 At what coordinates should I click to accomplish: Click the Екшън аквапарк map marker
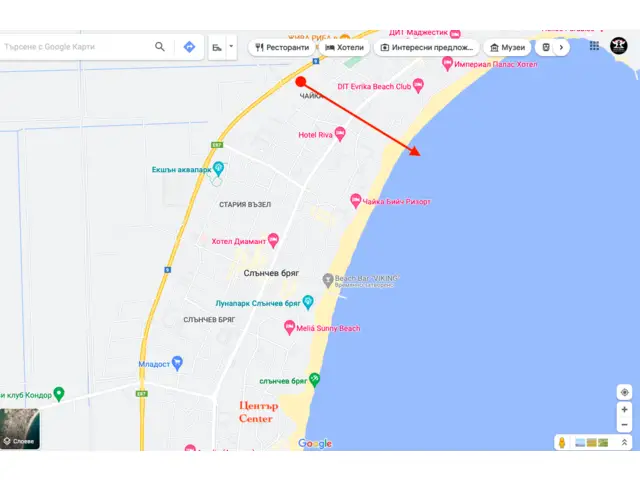(219, 168)
